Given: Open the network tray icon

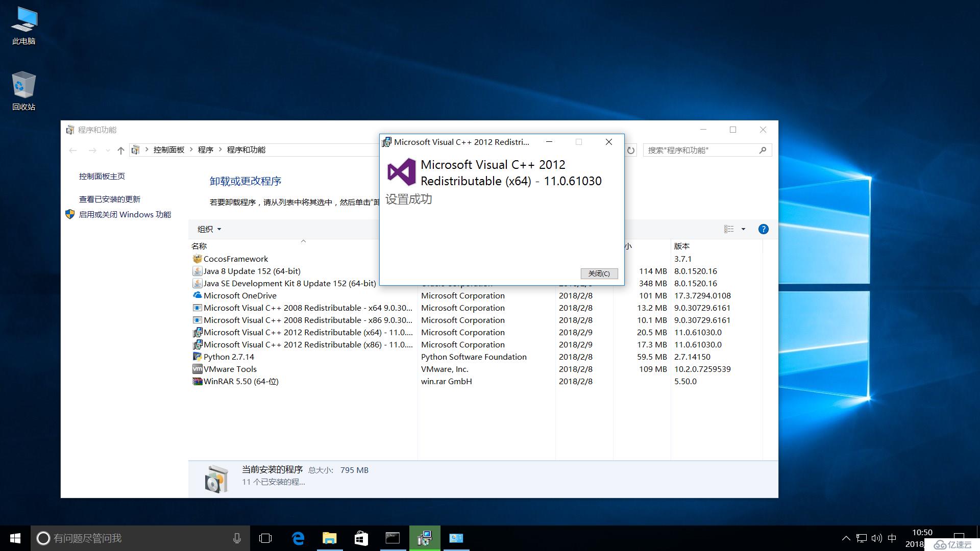Looking at the screenshot, I should 862,538.
